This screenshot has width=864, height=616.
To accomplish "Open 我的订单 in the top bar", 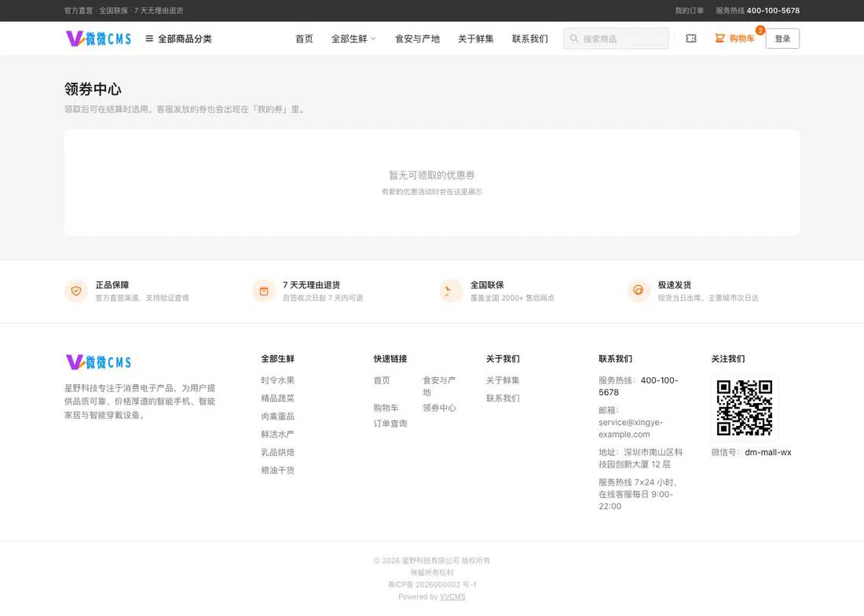I will point(690,10).
